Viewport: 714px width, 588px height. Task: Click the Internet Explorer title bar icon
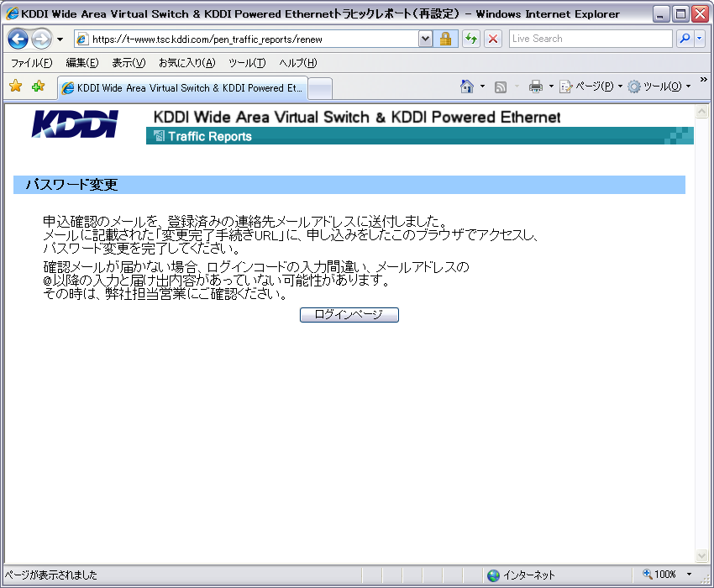pyautogui.click(x=13, y=13)
